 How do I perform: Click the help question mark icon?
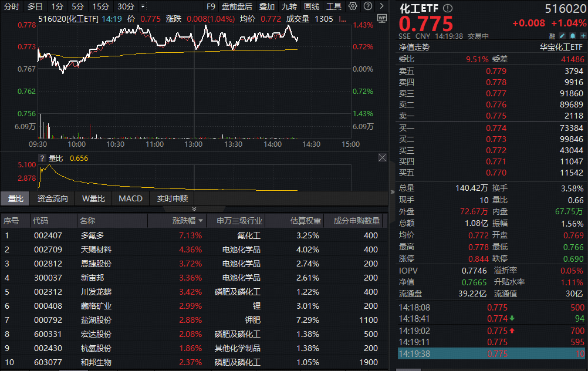coord(367,5)
